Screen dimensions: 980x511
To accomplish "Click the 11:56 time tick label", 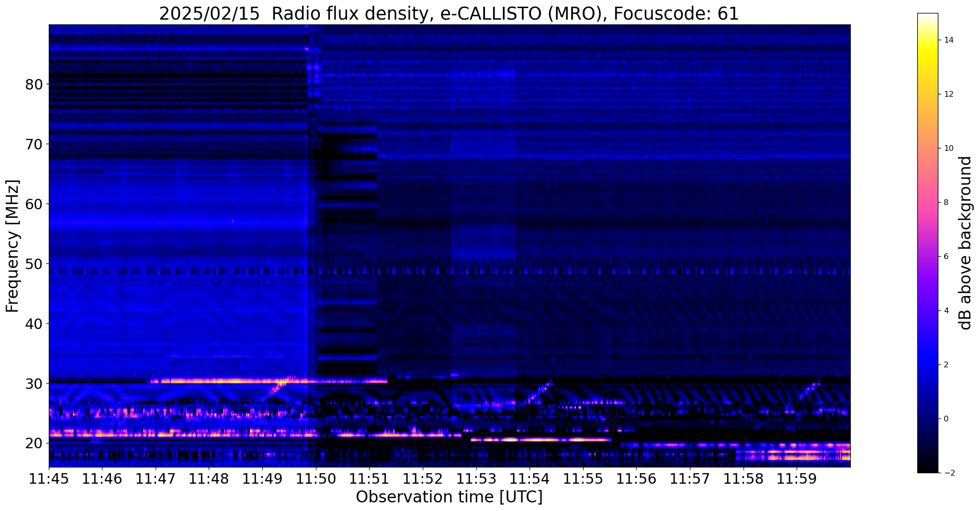I will (636, 479).
